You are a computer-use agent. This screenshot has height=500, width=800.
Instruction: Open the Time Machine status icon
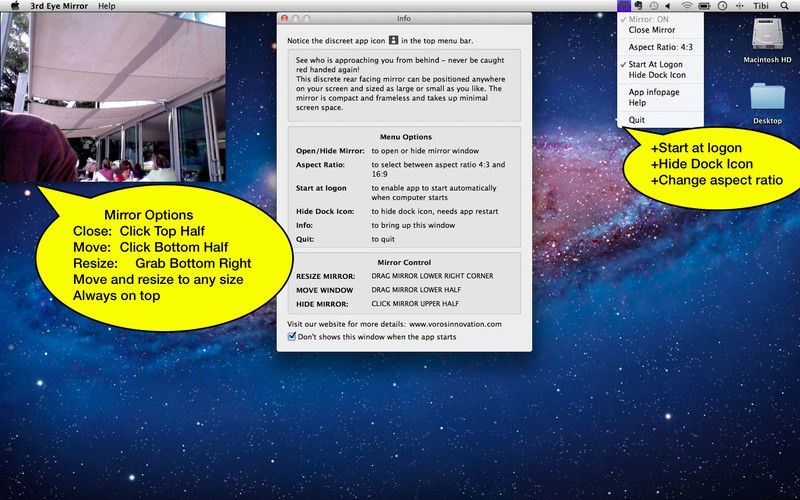click(654, 6)
